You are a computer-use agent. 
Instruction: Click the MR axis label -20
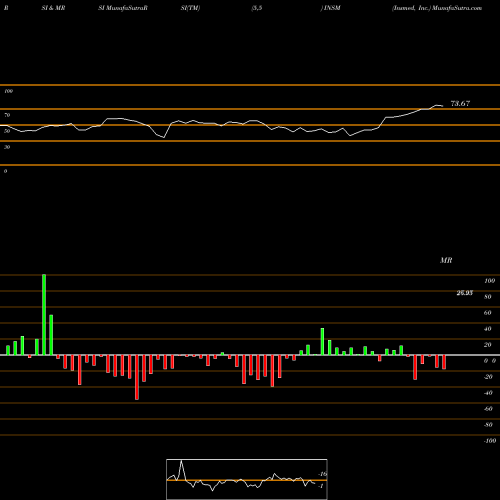click(488, 377)
